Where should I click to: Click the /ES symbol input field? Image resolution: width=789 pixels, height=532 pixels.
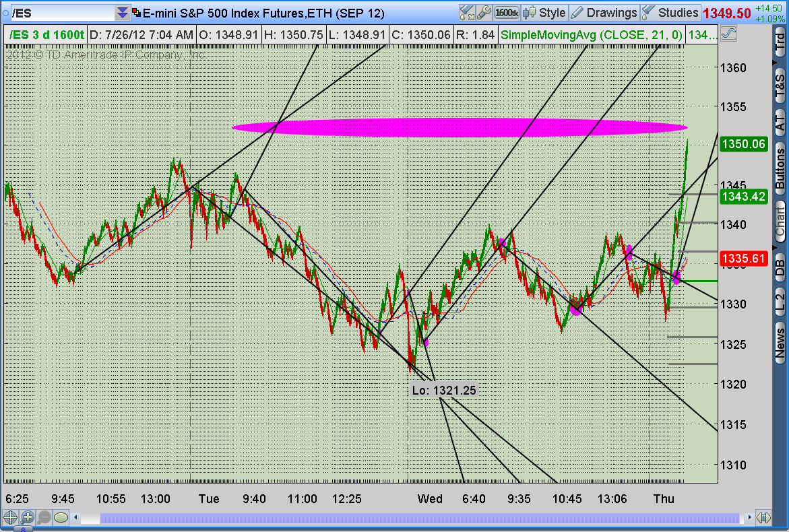coord(63,13)
